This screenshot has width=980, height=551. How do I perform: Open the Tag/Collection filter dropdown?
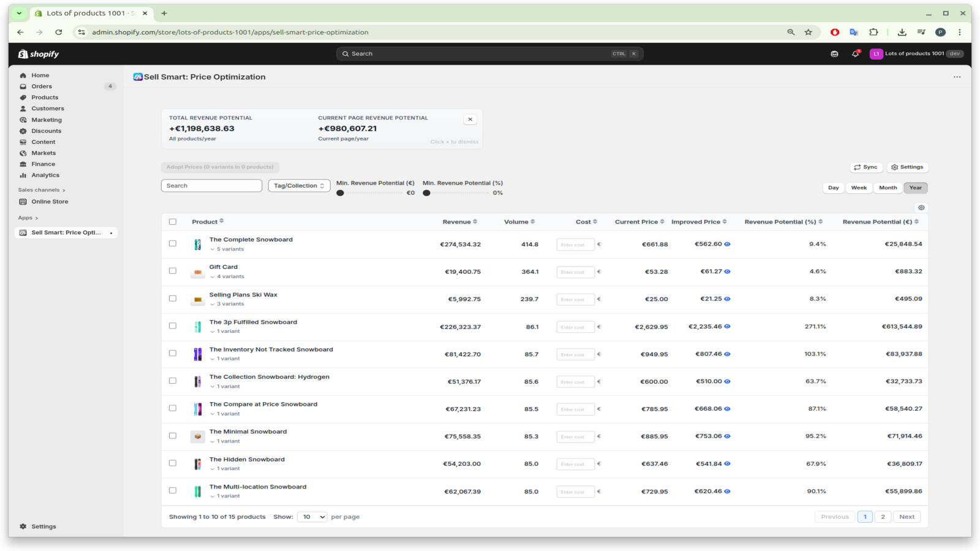click(x=299, y=185)
